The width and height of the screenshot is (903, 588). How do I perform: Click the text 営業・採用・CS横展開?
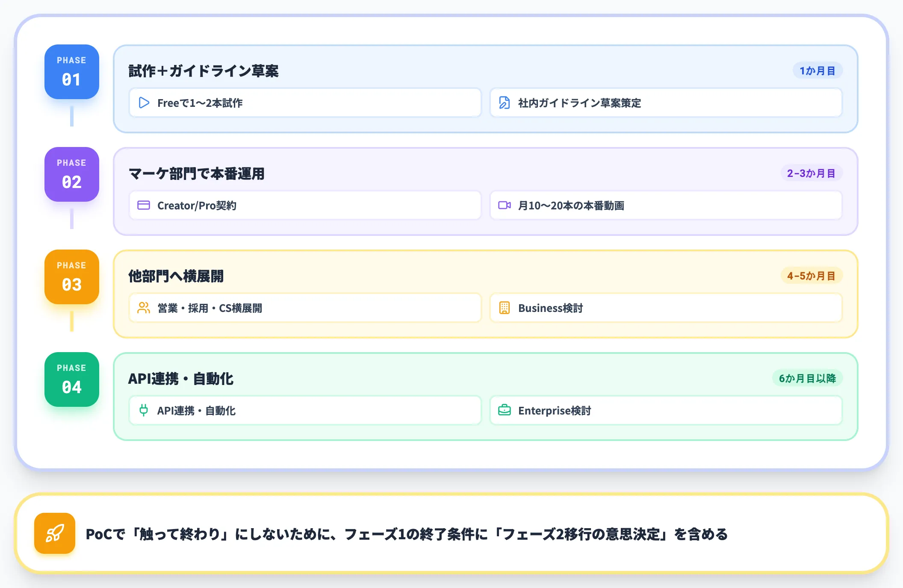point(210,308)
